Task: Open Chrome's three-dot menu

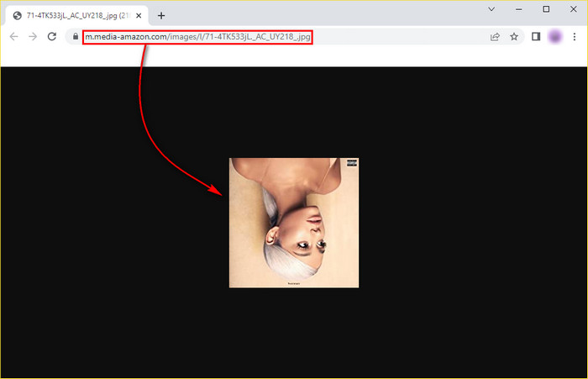Action: click(574, 36)
